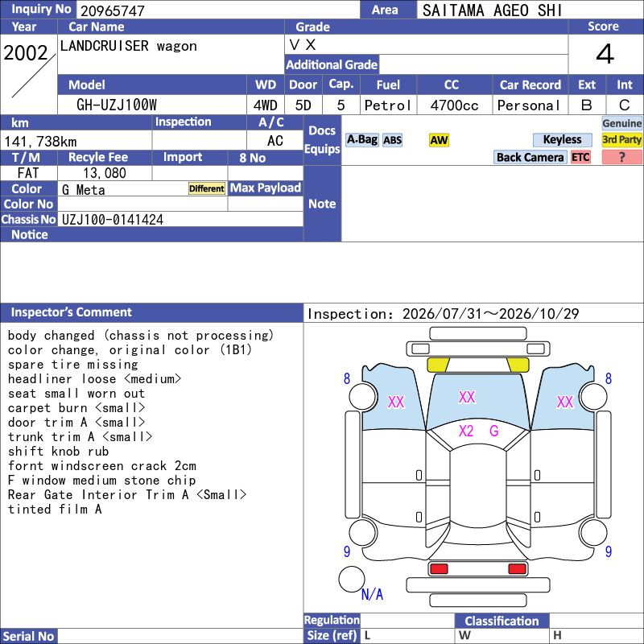The height and width of the screenshot is (644, 644).
Task: Click the Additional Grade label
Action: [x=332, y=64]
